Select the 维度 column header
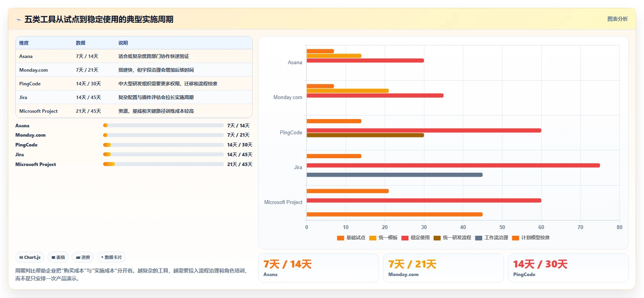 click(24, 43)
